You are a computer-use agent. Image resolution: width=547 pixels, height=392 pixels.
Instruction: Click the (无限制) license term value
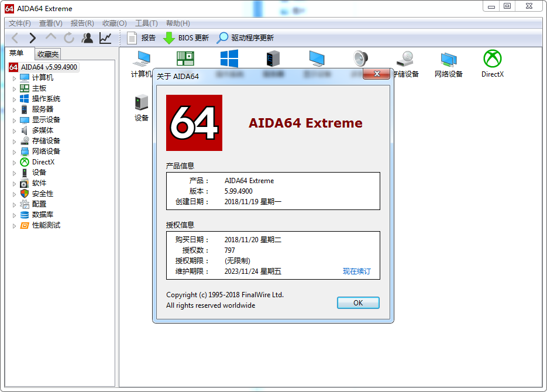click(x=237, y=261)
